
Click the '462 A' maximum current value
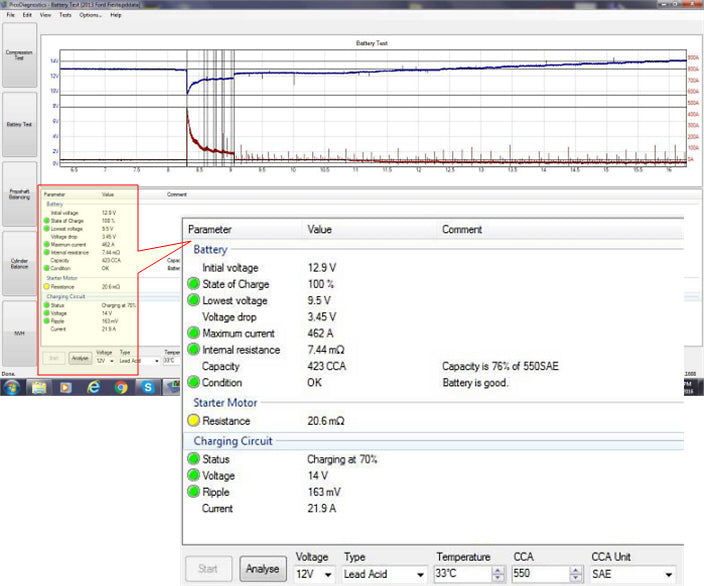point(320,333)
